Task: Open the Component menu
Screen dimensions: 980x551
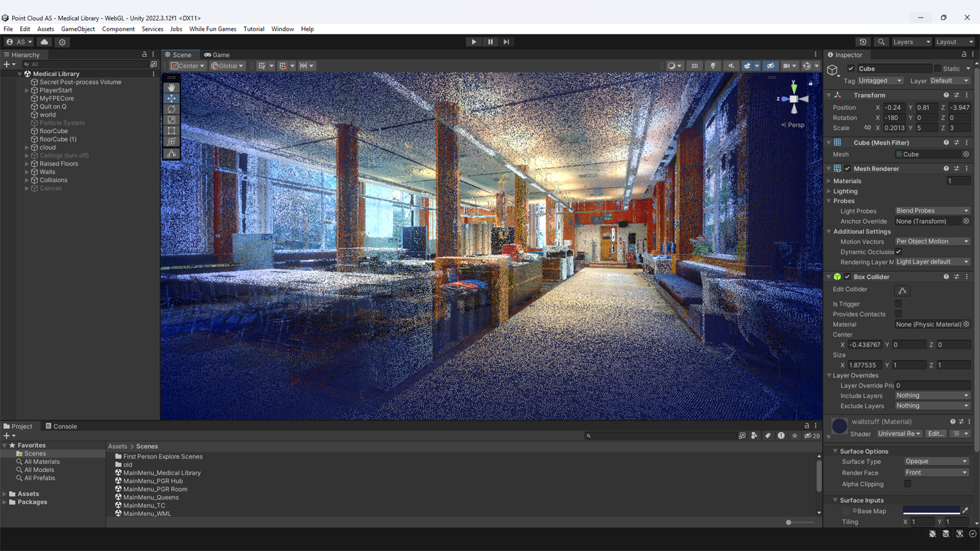Action: pyautogui.click(x=118, y=29)
